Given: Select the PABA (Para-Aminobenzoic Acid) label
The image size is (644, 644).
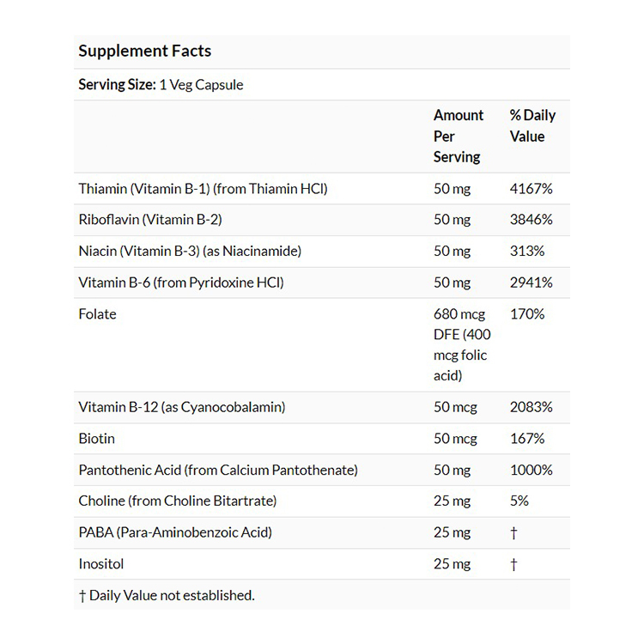Looking at the screenshot, I should (174, 532).
